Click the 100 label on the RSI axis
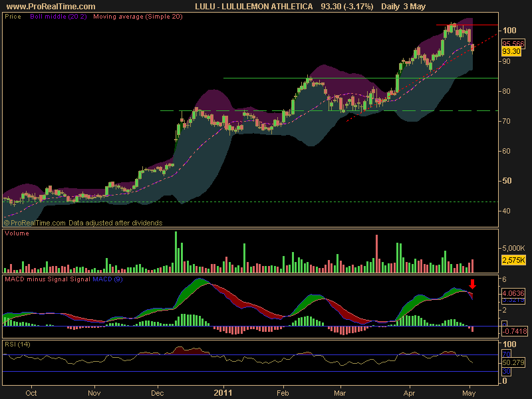 click(x=509, y=344)
